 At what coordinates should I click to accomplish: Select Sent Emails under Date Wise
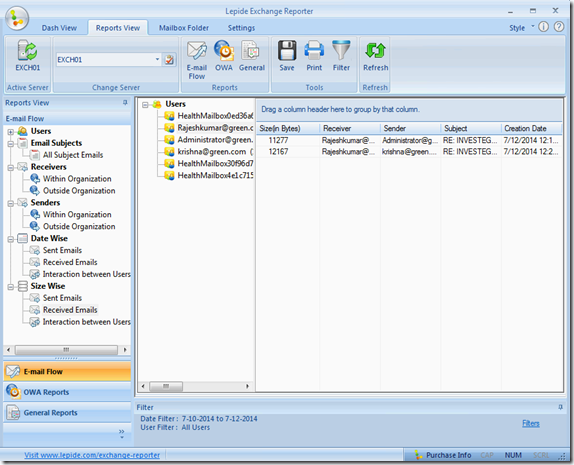click(x=62, y=250)
